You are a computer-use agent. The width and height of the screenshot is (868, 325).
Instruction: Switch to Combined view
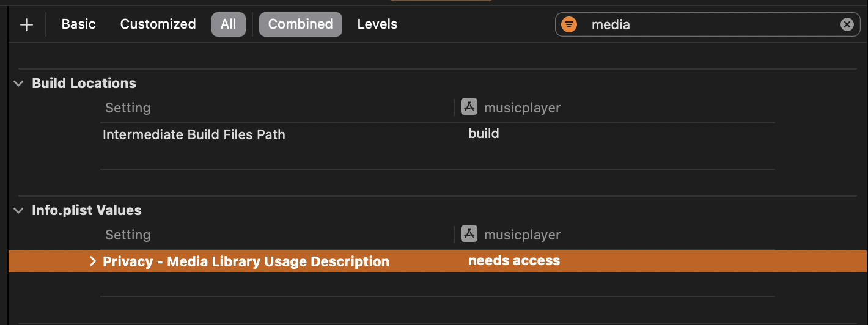tap(300, 24)
